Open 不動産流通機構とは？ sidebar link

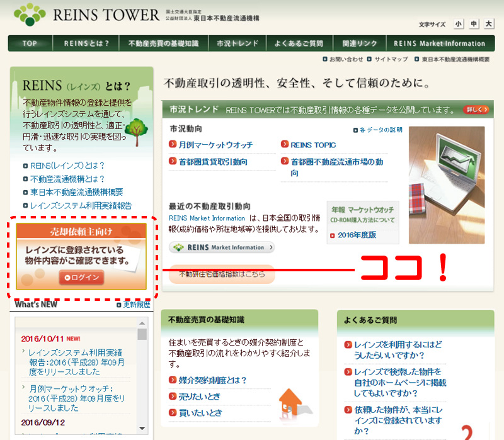tap(67, 179)
